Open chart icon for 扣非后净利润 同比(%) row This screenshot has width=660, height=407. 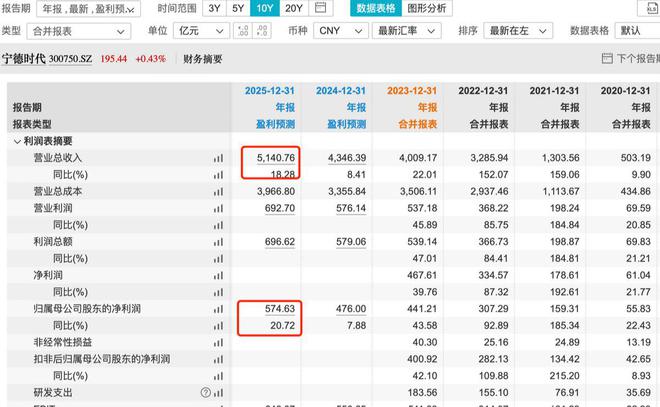(x=218, y=376)
